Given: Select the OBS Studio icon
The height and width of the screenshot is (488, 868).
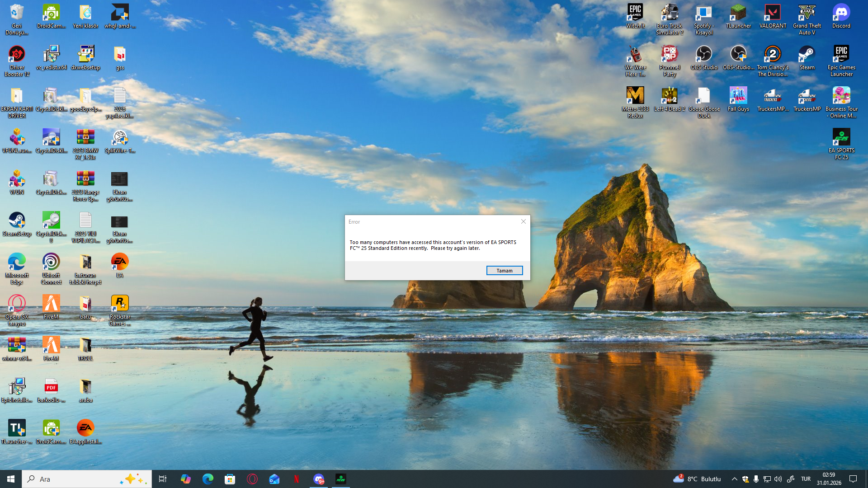Looking at the screenshot, I should (x=704, y=58).
